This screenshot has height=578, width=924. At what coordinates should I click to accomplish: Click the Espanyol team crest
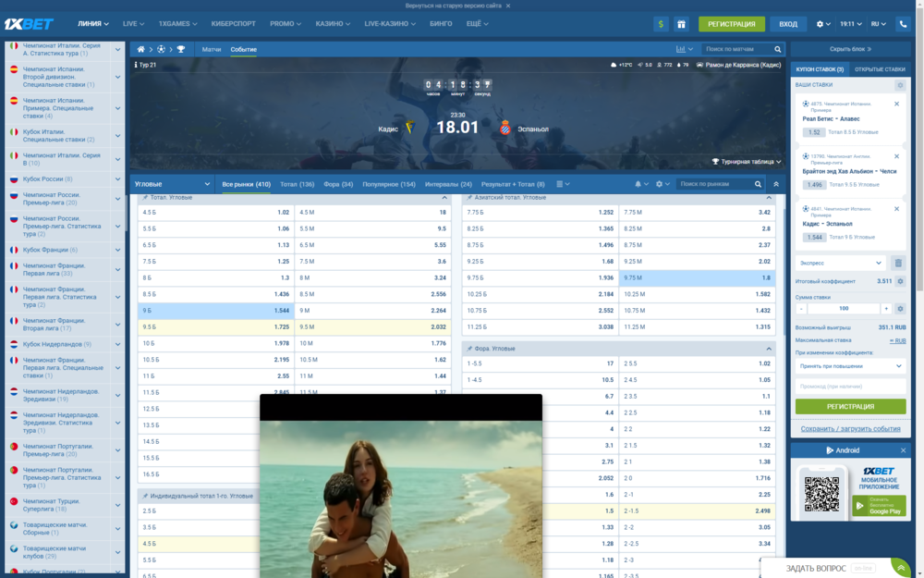[505, 128]
